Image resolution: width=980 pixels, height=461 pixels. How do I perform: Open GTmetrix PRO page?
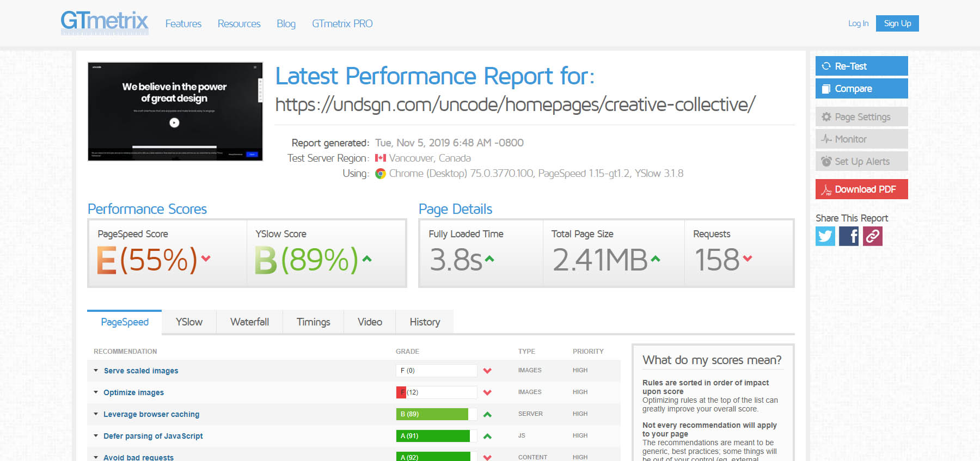(342, 23)
